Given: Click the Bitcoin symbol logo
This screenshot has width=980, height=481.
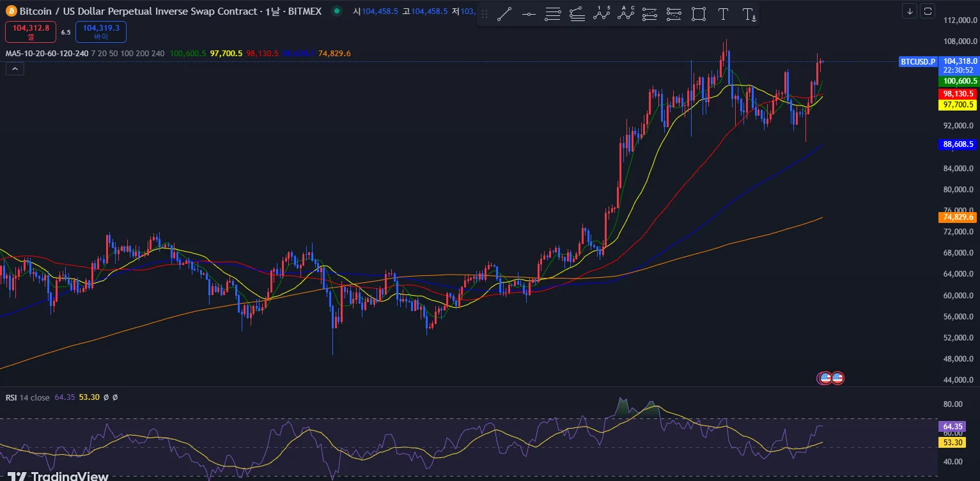Looking at the screenshot, I should click(x=12, y=11).
